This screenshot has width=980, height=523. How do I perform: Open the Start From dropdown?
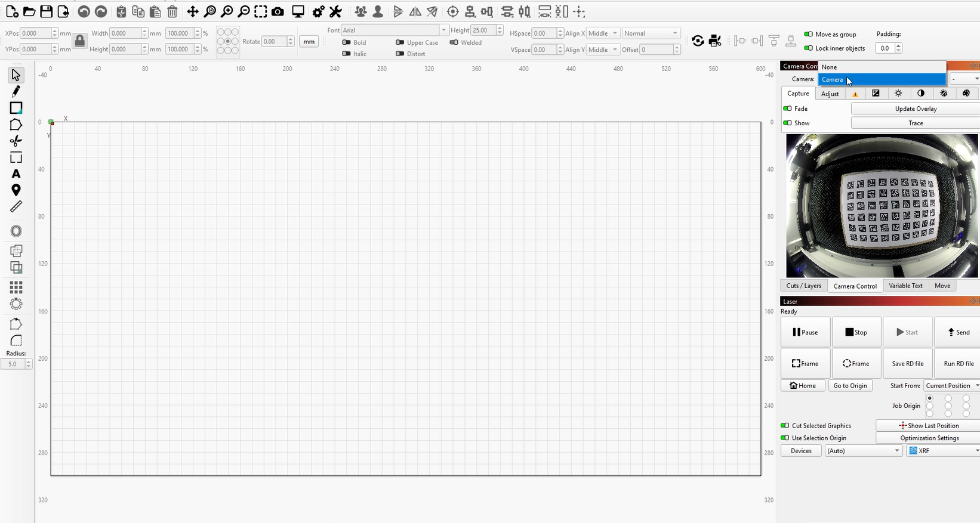click(x=951, y=386)
